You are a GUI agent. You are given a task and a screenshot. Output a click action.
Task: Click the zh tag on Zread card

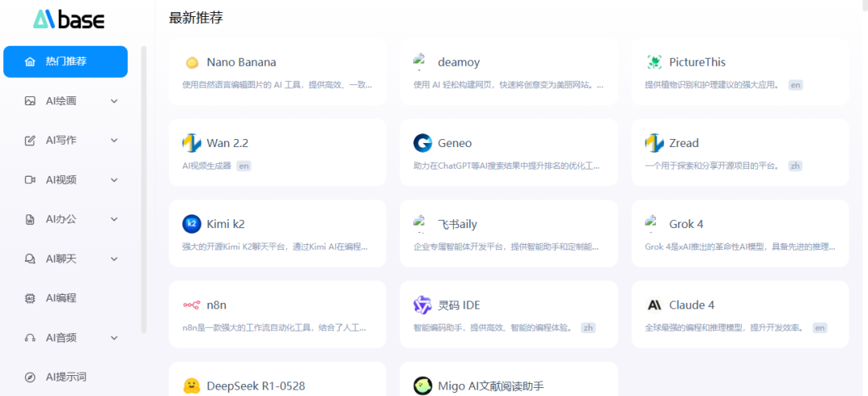click(x=795, y=166)
